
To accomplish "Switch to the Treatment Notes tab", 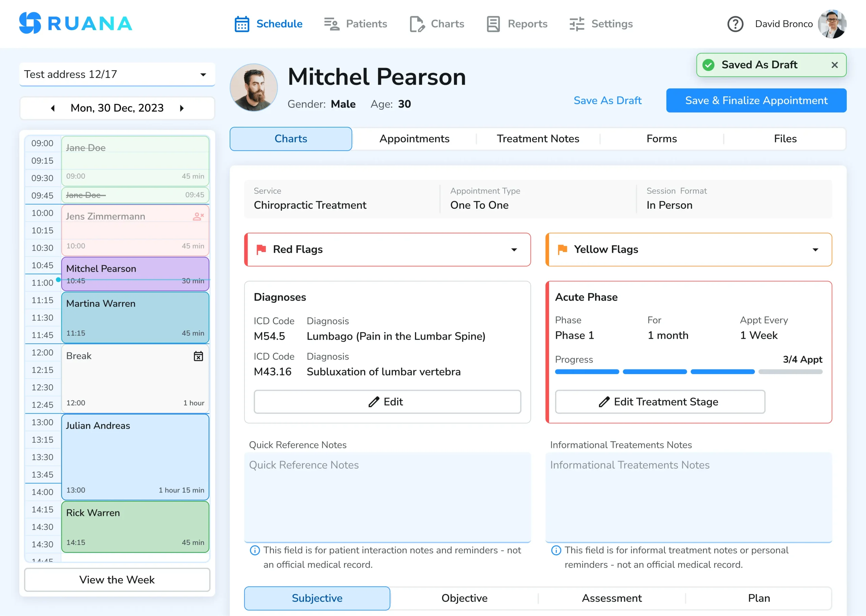I will [x=538, y=139].
